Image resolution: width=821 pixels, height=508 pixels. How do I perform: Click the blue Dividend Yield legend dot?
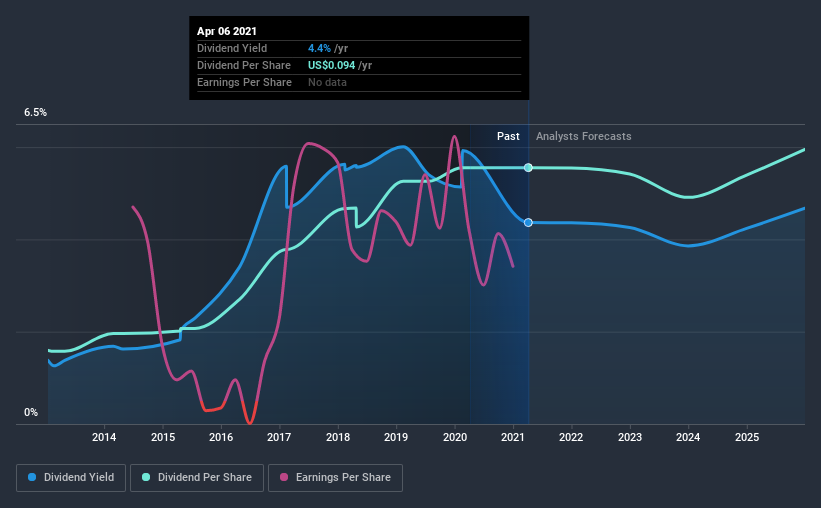32,477
